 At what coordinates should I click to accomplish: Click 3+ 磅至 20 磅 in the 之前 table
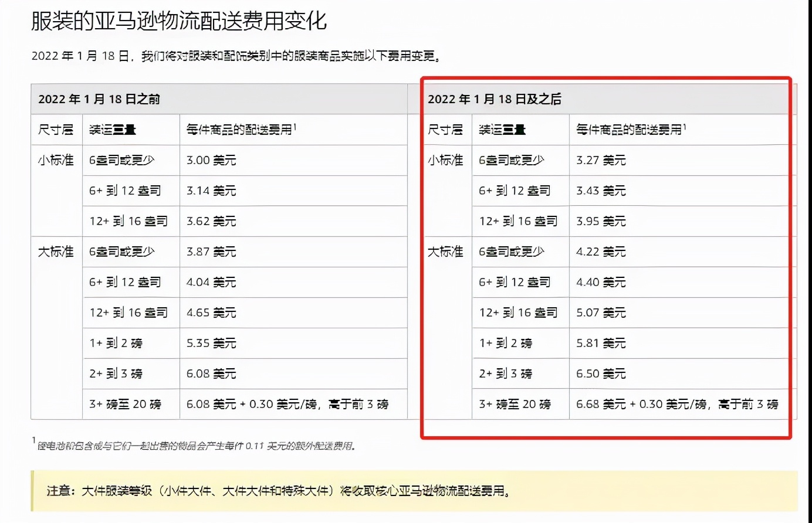(125, 404)
